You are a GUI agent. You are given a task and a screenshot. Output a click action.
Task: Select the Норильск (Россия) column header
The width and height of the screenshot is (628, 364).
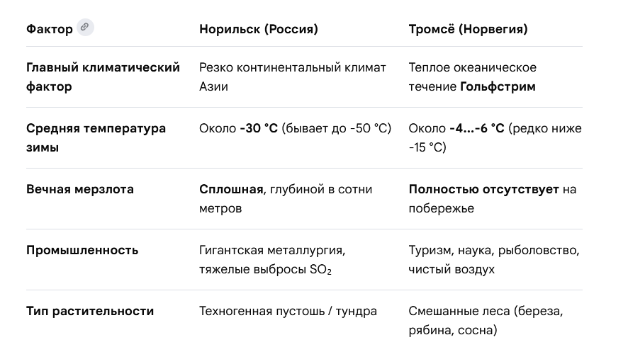pyautogui.click(x=259, y=29)
